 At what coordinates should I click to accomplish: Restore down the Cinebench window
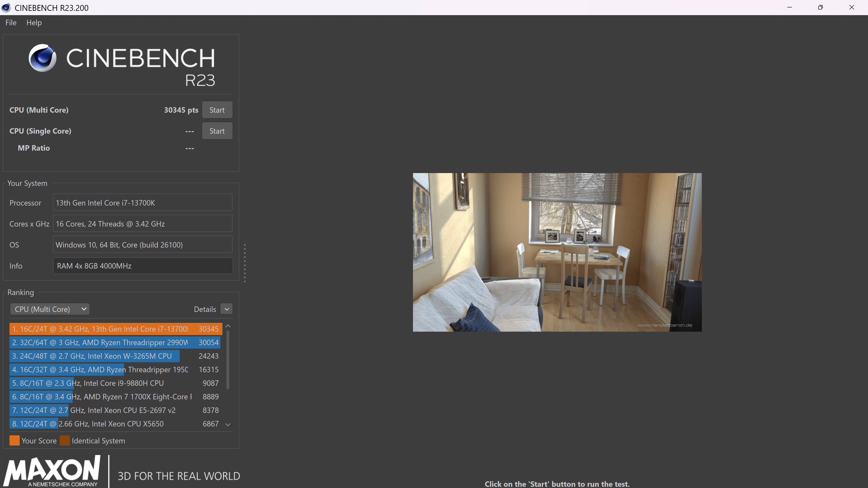[821, 7]
